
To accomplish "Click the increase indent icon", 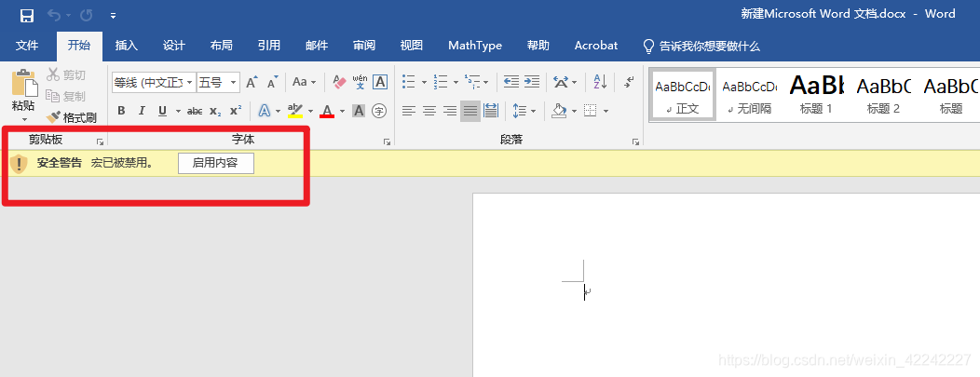I will point(532,82).
